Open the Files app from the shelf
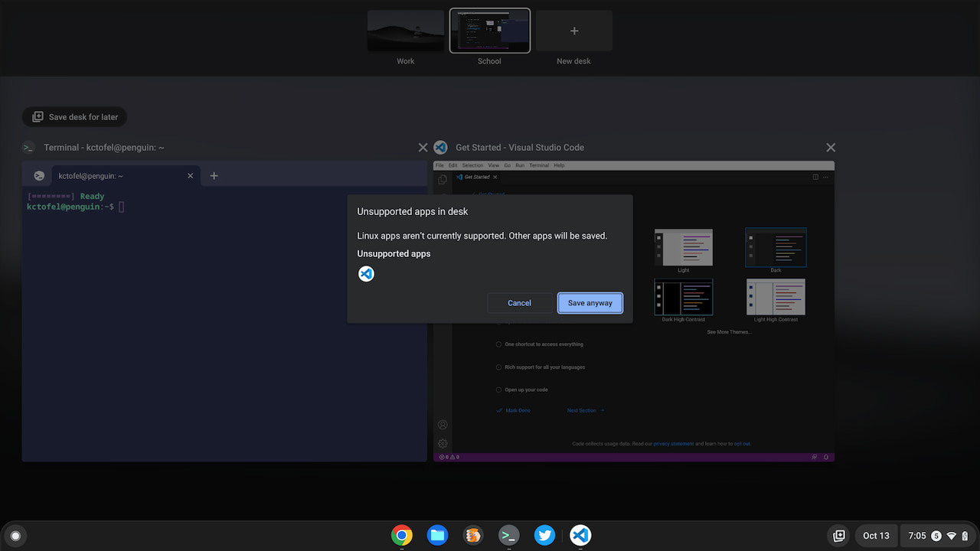 (x=438, y=535)
